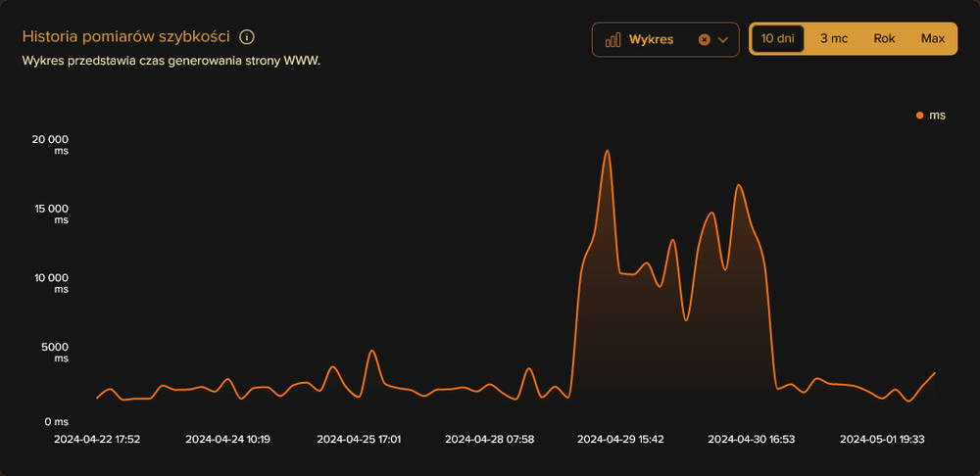The image size is (980, 476).
Task: Click the 5000 ms spike above 2024-04-25 17:01
Action: point(371,352)
